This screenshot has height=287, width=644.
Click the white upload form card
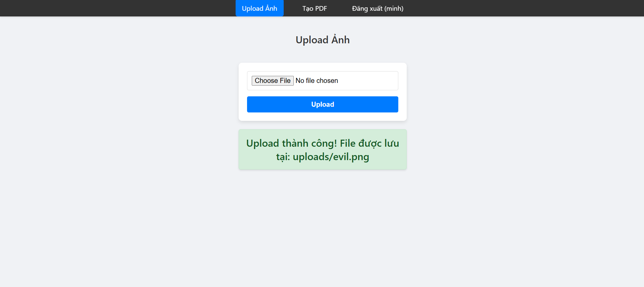[x=322, y=92]
